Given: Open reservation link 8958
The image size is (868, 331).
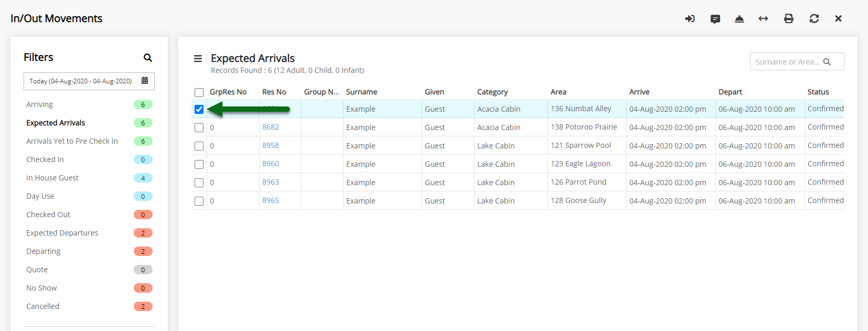Looking at the screenshot, I should coord(271,145).
